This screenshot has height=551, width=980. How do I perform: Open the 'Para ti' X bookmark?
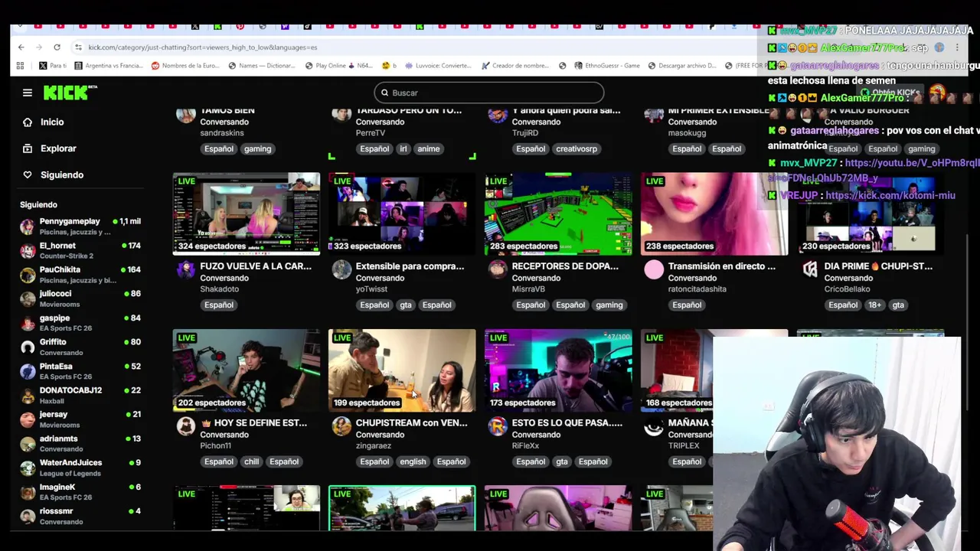53,66
